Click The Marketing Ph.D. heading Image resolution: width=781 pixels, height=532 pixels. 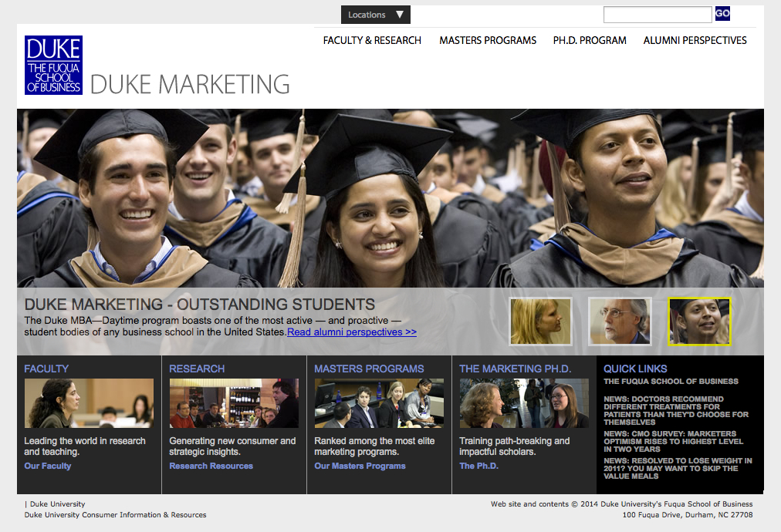coord(515,369)
